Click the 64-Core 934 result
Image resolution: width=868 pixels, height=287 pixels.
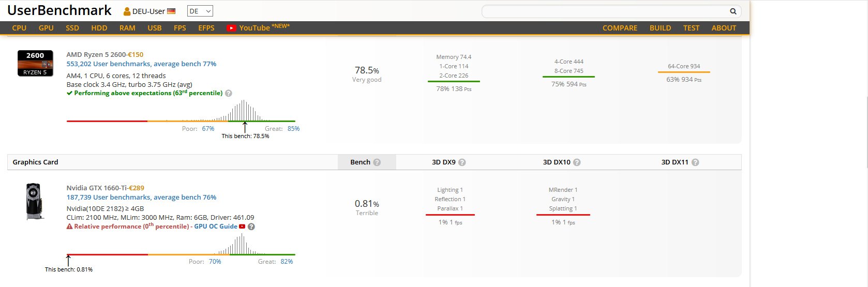click(x=684, y=66)
